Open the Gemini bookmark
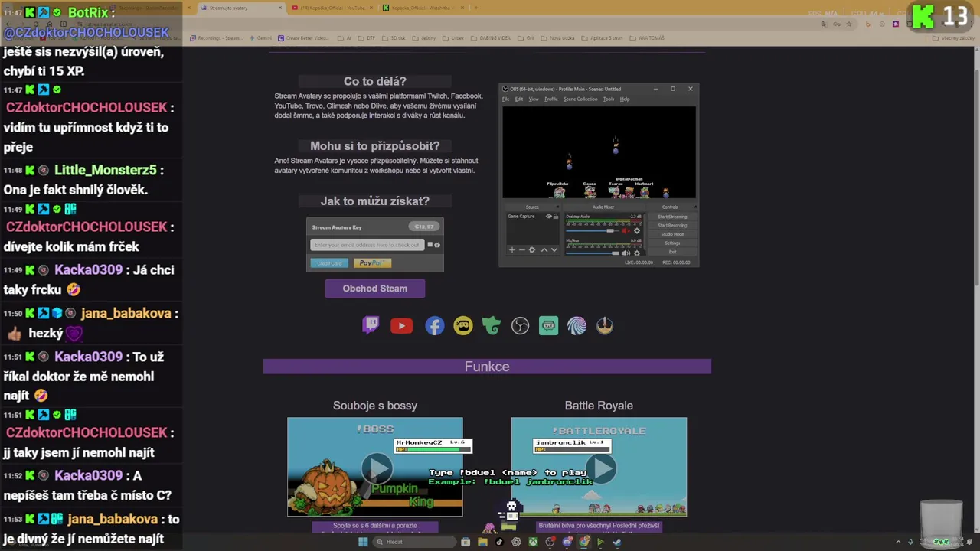980x551 pixels. point(260,38)
